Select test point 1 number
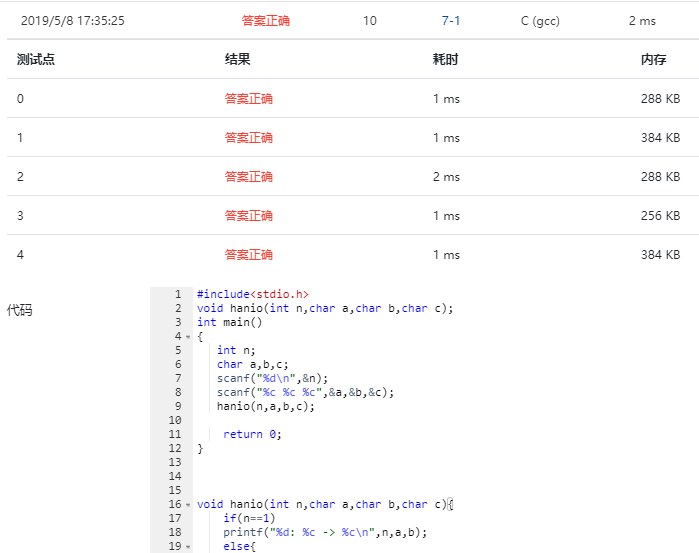699x553 pixels. pos(20,137)
